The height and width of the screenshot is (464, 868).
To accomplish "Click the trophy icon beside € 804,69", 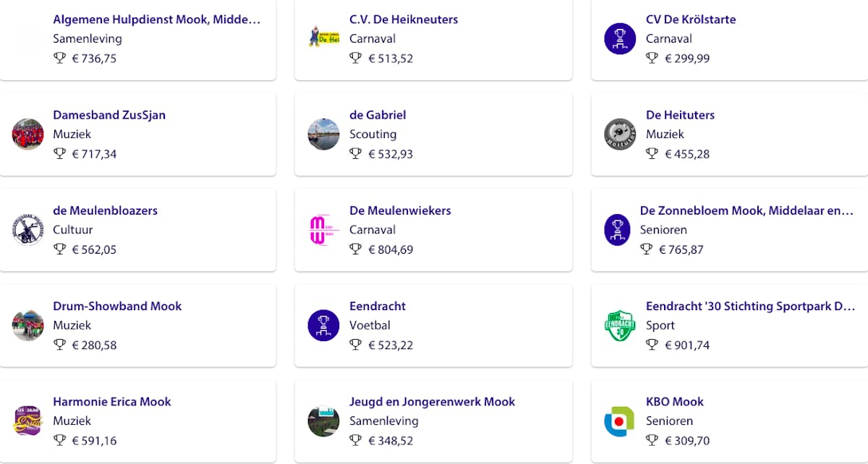I will click(x=355, y=249).
